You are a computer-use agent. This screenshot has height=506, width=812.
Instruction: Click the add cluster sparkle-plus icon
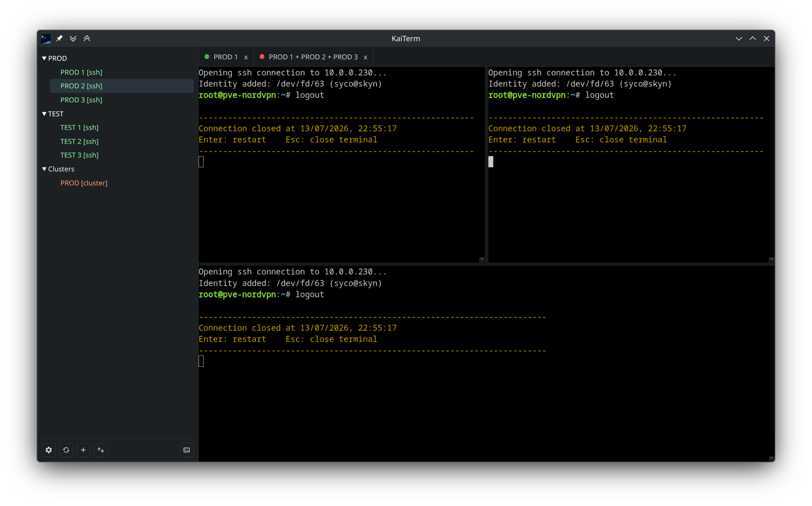point(100,450)
